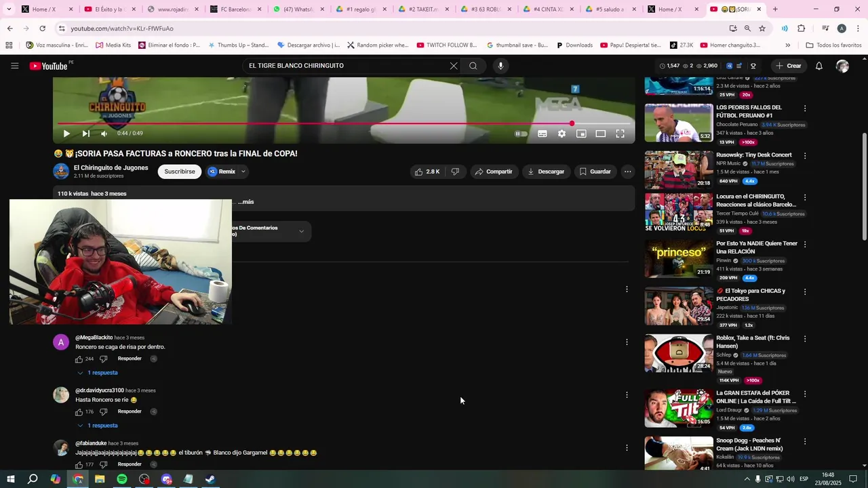Open Steam from Windows taskbar

pyautogui.click(x=210, y=479)
